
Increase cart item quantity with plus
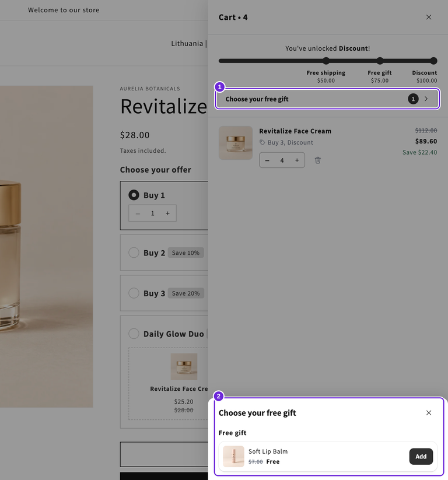coord(297,160)
